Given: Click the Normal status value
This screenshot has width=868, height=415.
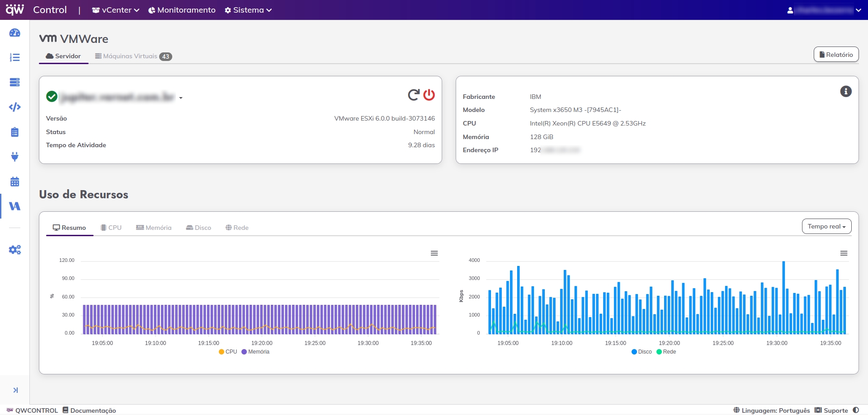Looking at the screenshot, I should tap(424, 132).
